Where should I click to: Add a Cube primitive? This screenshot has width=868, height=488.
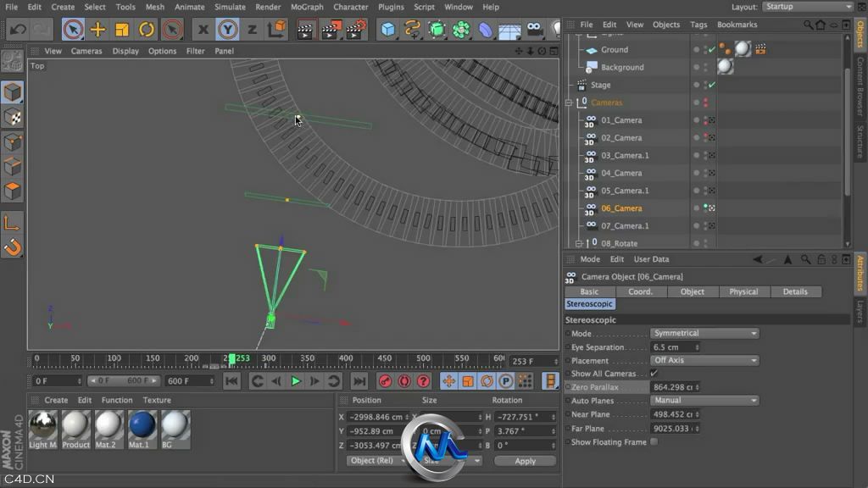click(388, 30)
